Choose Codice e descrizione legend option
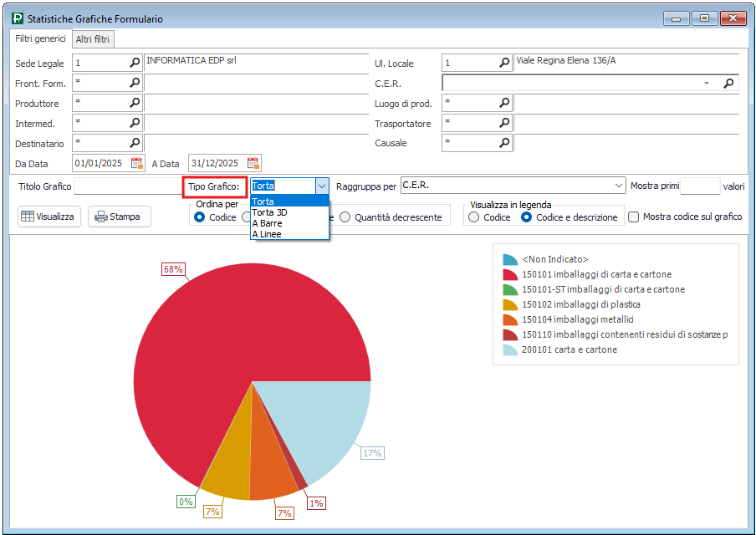 [x=527, y=217]
